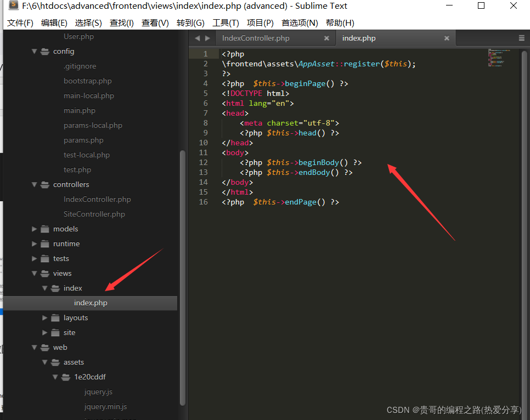Open test-local.php in the sidebar

[87, 155]
